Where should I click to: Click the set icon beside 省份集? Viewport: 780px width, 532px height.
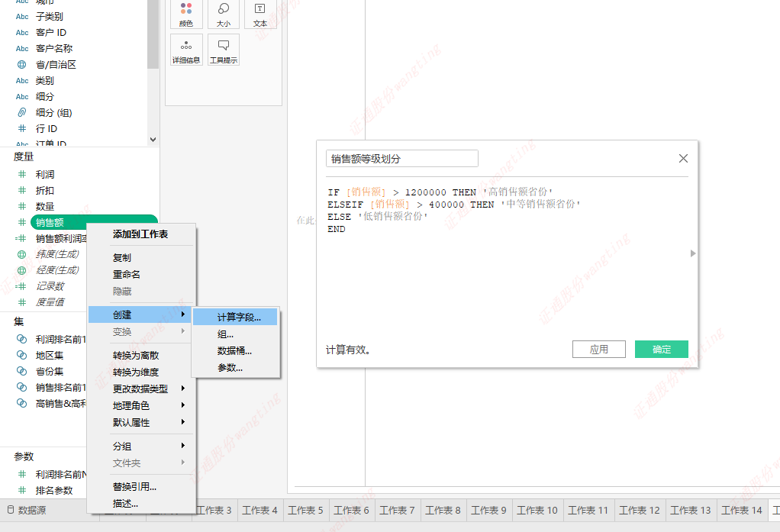click(x=22, y=371)
